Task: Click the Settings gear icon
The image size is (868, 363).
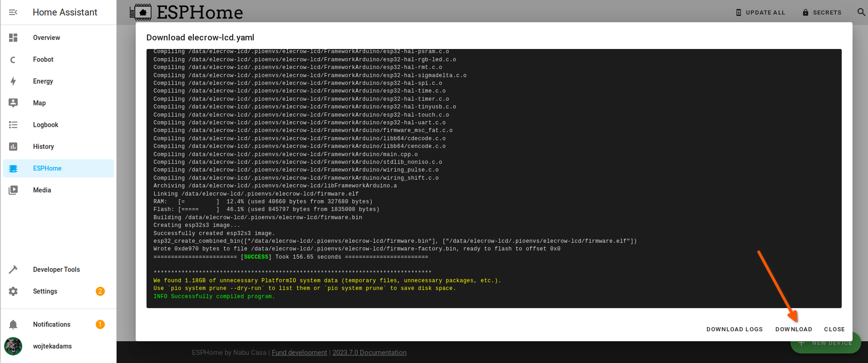Action: click(13, 291)
